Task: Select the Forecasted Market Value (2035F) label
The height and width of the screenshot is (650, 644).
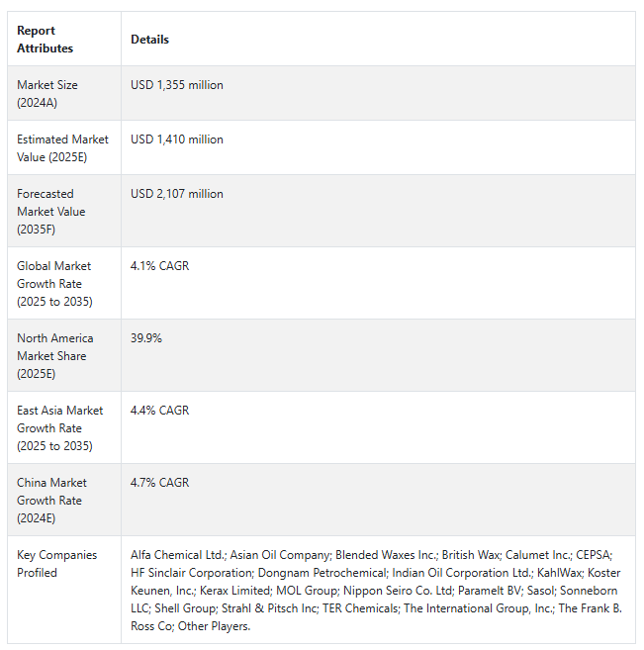Action: click(x=51, y=212)
